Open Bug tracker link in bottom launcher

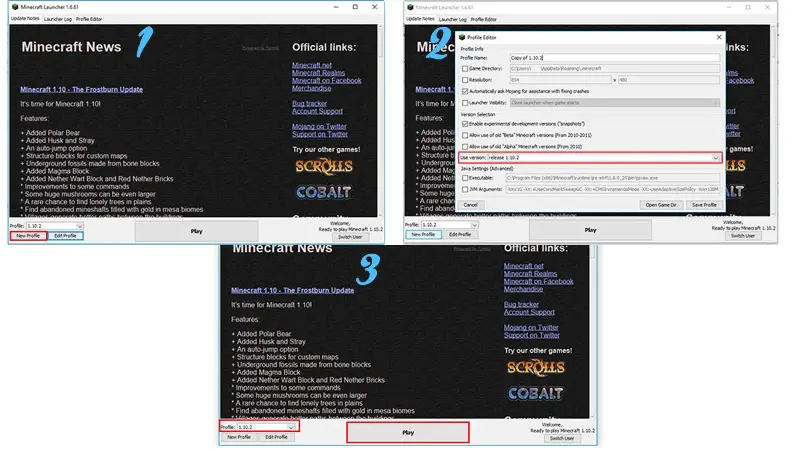click(521, 304)
